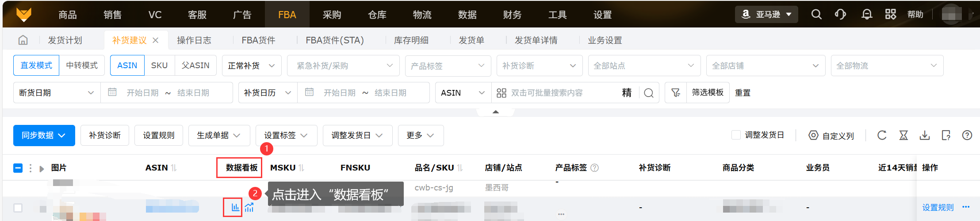Click 断货日期 start date field
Image resolution: width=980 pixels, height=221 pixels.
142,93
